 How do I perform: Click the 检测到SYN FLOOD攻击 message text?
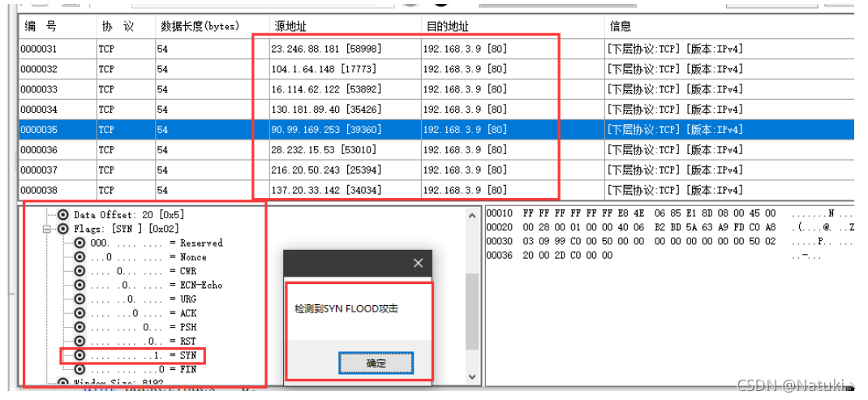click(346, 308)
